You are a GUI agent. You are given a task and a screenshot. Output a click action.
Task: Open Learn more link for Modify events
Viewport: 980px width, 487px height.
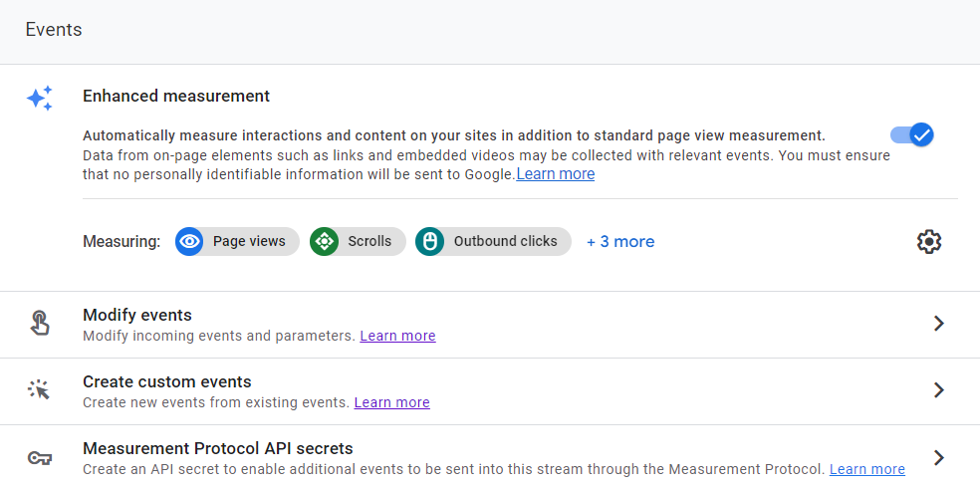click(397, 336)
